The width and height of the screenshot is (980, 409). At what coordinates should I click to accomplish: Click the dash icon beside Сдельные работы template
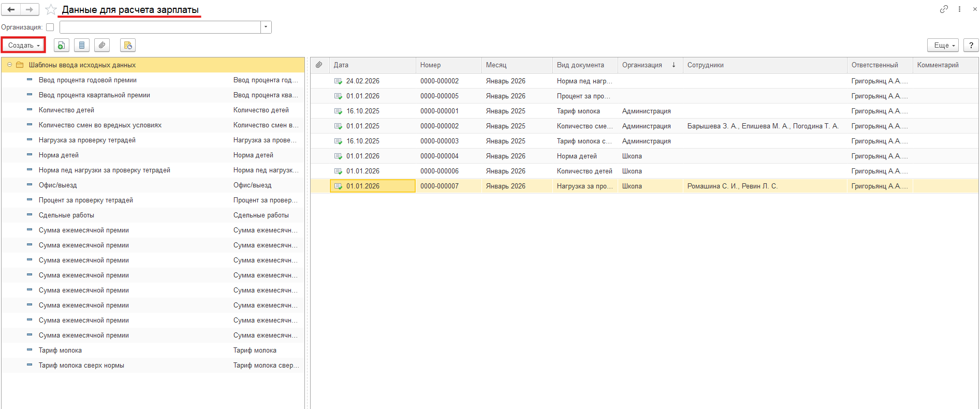point(30,215)
